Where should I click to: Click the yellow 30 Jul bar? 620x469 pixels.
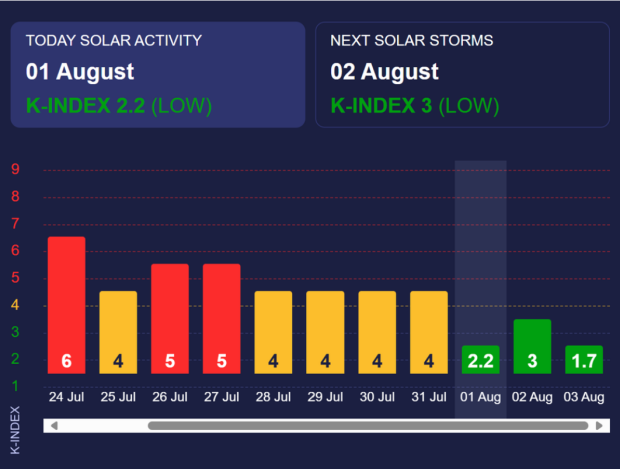tap(377, 333)
